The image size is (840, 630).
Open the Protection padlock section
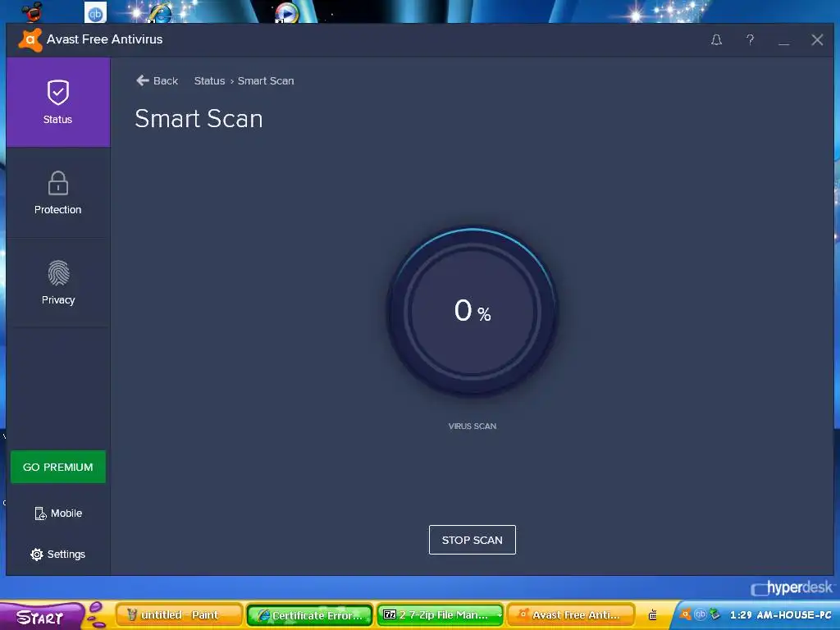click(58, 193)
